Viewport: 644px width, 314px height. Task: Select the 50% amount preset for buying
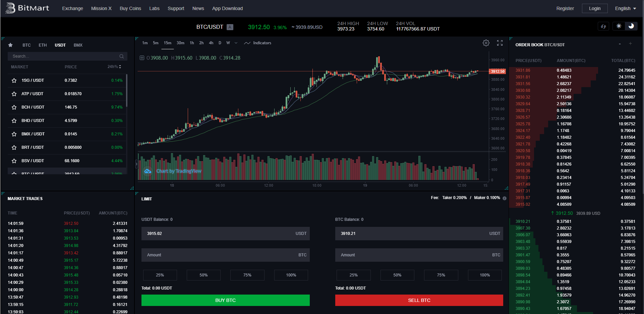click(203, 275)
